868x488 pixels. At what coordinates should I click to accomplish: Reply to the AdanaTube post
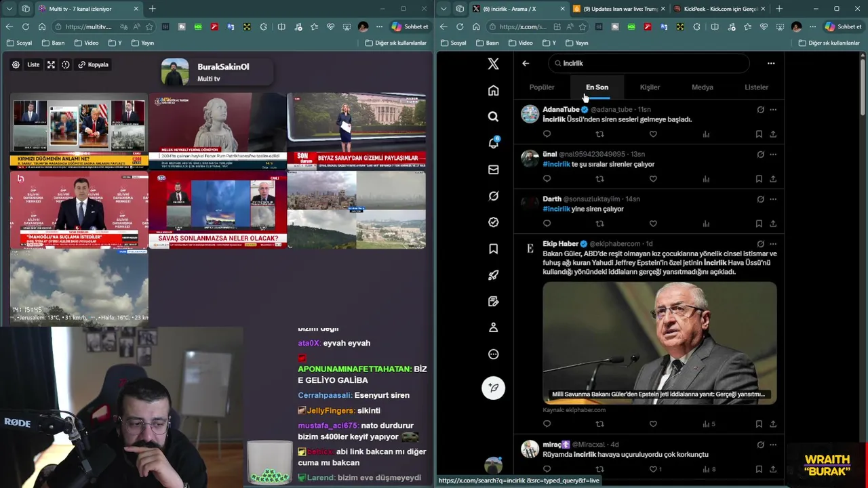click(547, 134)
